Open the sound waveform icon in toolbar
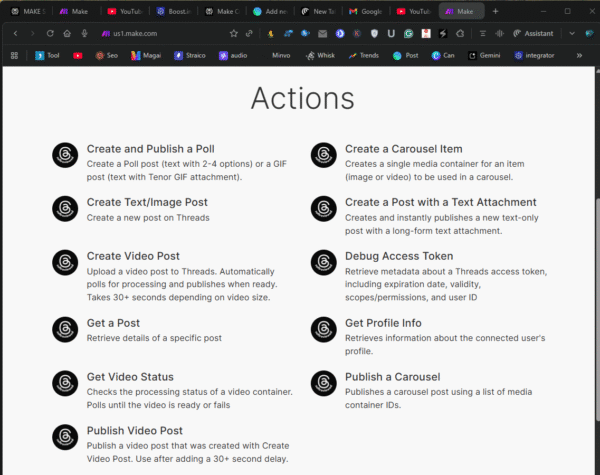This screenshot has width=600, height=475. pos(499,34)
